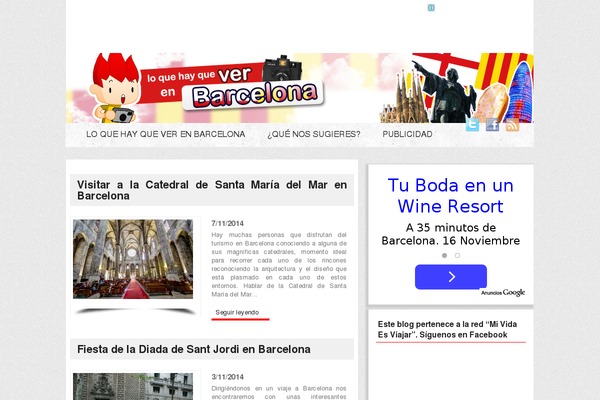Image resolution: width=600 pixels, height=400 pixels.
Task: Click 'A 35 minutos de Barcelona' ad text
Action: 450,234
